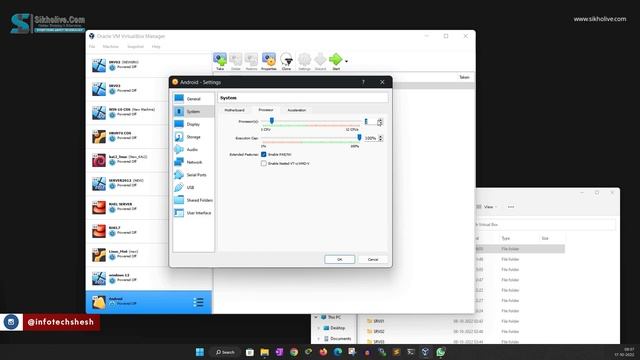This screenshot has width=640, height=360.
Task: Click the Android VM tools list icon
Action: [x=198, y=302]
